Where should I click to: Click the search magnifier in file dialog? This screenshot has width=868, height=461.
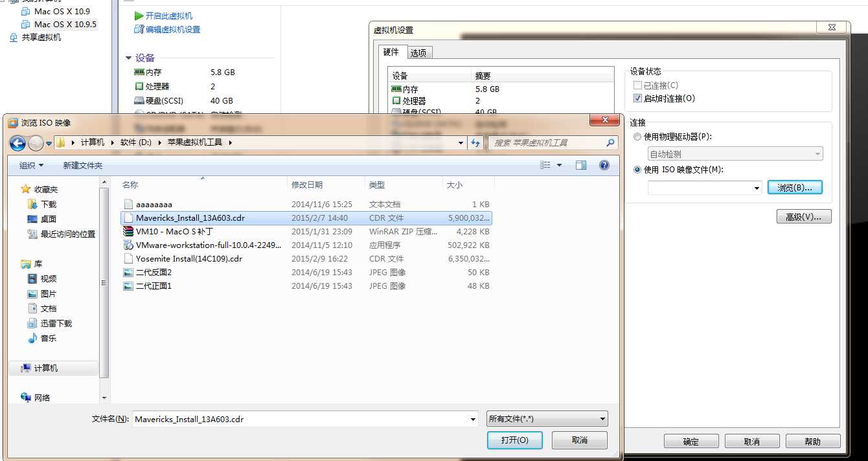click(x=610, y=142)
